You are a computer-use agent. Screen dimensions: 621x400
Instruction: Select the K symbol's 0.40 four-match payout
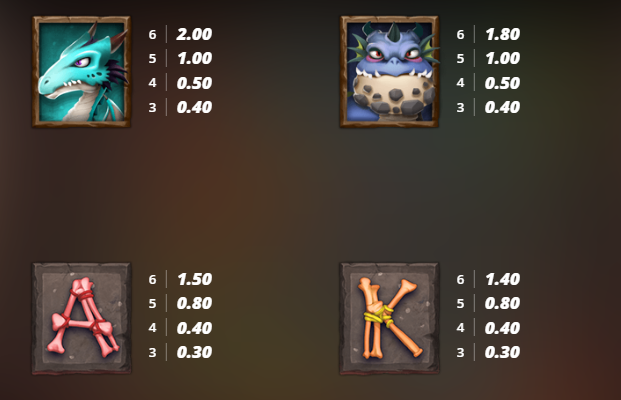(x=503, y=328)
